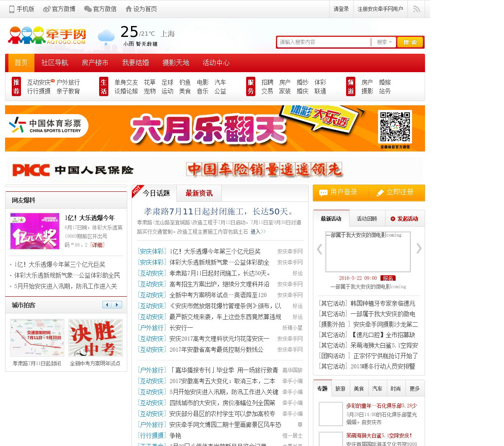Viewport: 504px width, 446px height.
Task: Click the 中国车险销量遥遥领先 banner
Action: tap(264, 170)
